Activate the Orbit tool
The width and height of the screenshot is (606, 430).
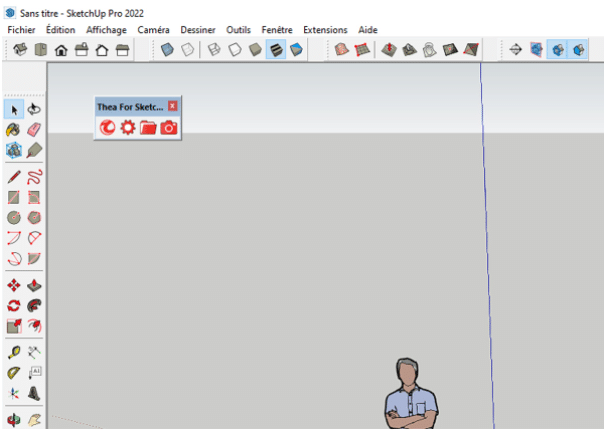pos(14,420)
